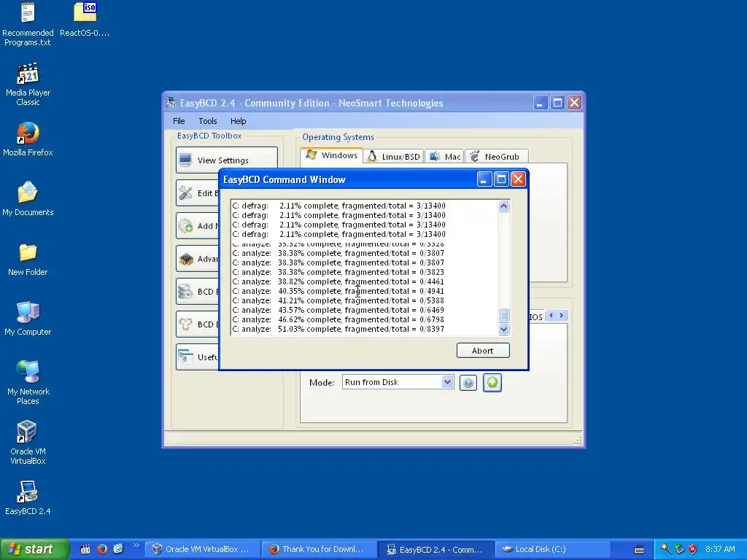
Task: Switch to EasyBCD 2.4 taskbar item
Action: tap(436, 549)
